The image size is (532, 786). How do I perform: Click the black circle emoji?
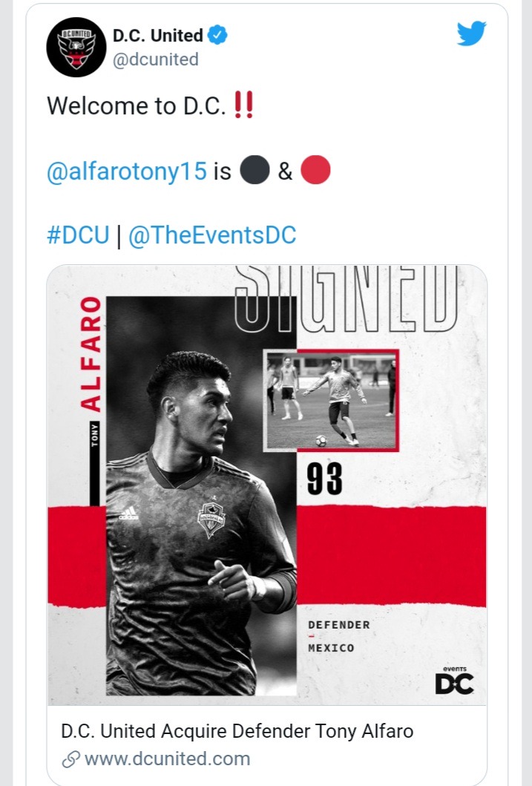pos(255,170)
